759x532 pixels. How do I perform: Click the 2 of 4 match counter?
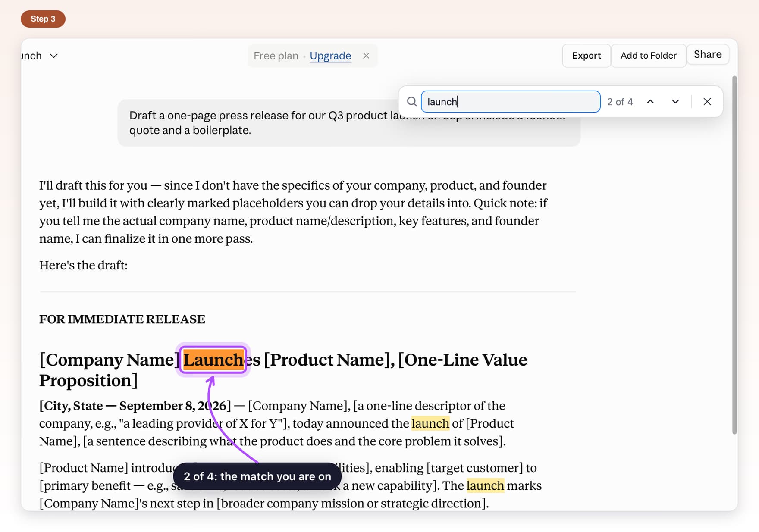click(620, 102)
